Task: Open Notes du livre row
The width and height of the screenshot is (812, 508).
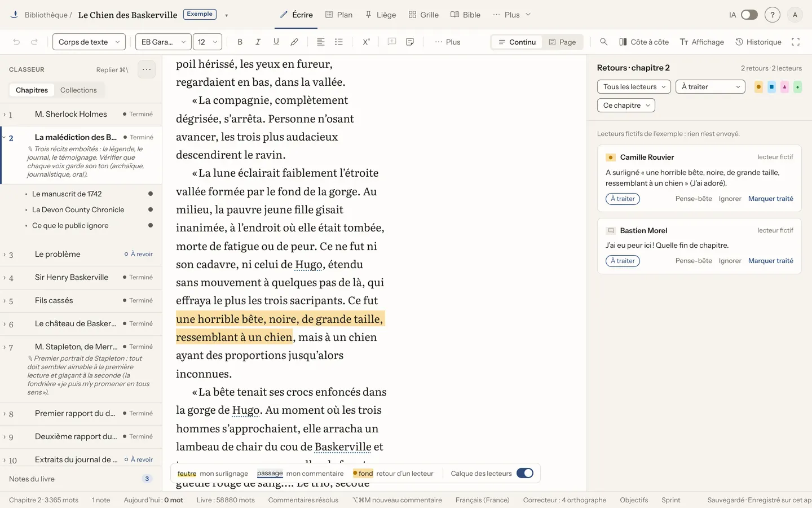Action: point(81,479)
